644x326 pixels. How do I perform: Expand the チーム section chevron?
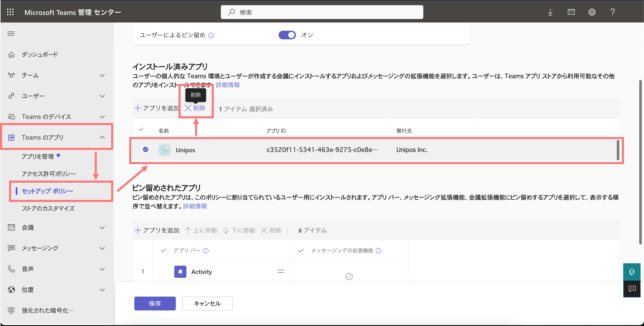point(102,75)
